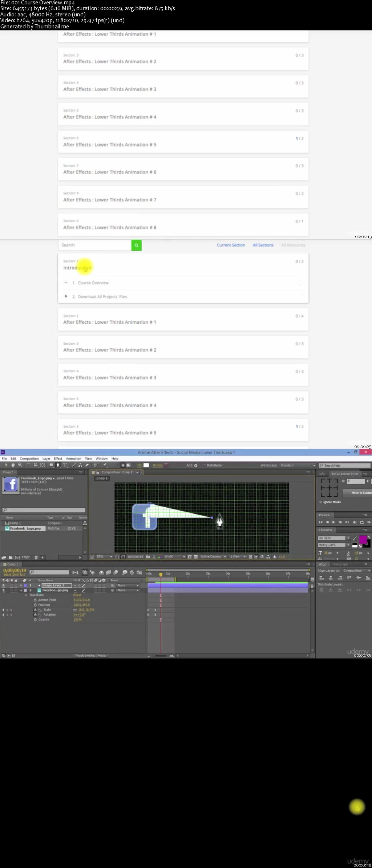The width and height of the screenshot is (372, 868).
Task: Select the Pen tool in toolbar
Action: pos(58,465)
